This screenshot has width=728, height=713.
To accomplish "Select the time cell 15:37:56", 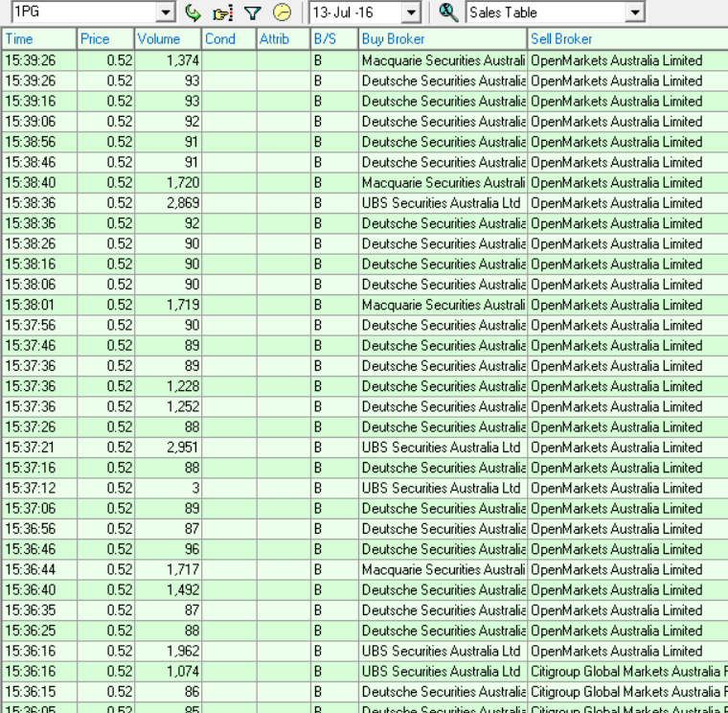I will pyautogui.click(x=39, y=325).
